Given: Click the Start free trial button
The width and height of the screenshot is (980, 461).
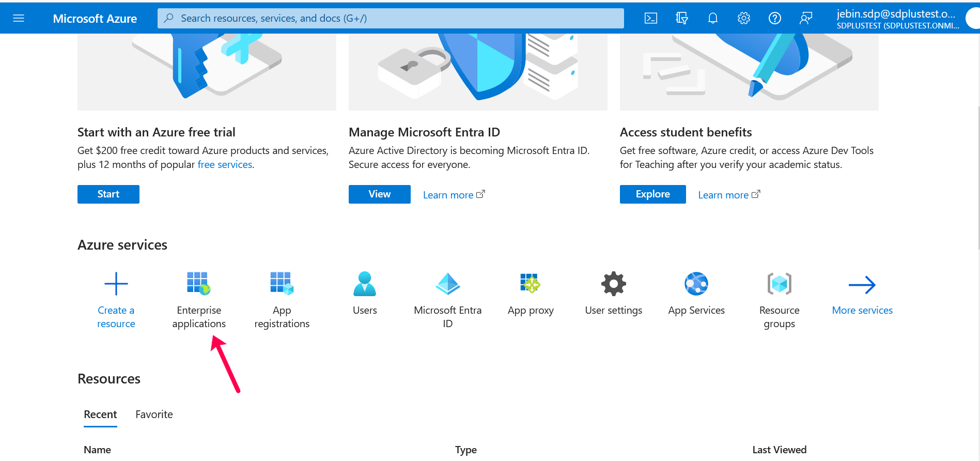Looking at the screenshot, I should pyautogui.click(x=108, y=194).
